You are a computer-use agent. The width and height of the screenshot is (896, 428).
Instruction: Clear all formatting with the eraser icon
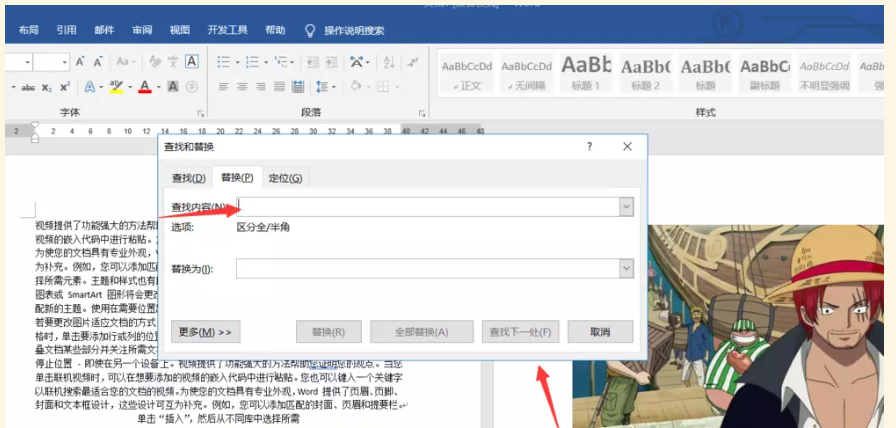click(x=154, y=62)
